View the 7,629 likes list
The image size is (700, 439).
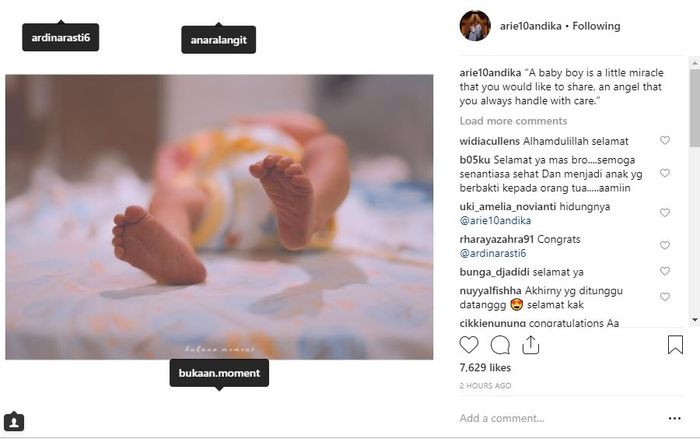click(x=487, y=368)
